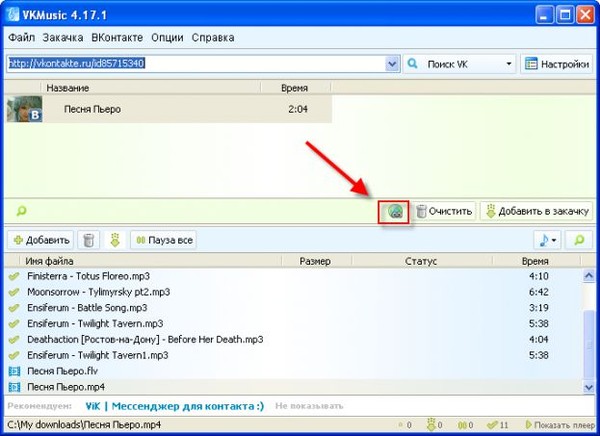Image resolution: width=600 pixels, height=436 pixels.
Task: Click the active downloads count icon in status bar
Action: [x=431, y=425]
